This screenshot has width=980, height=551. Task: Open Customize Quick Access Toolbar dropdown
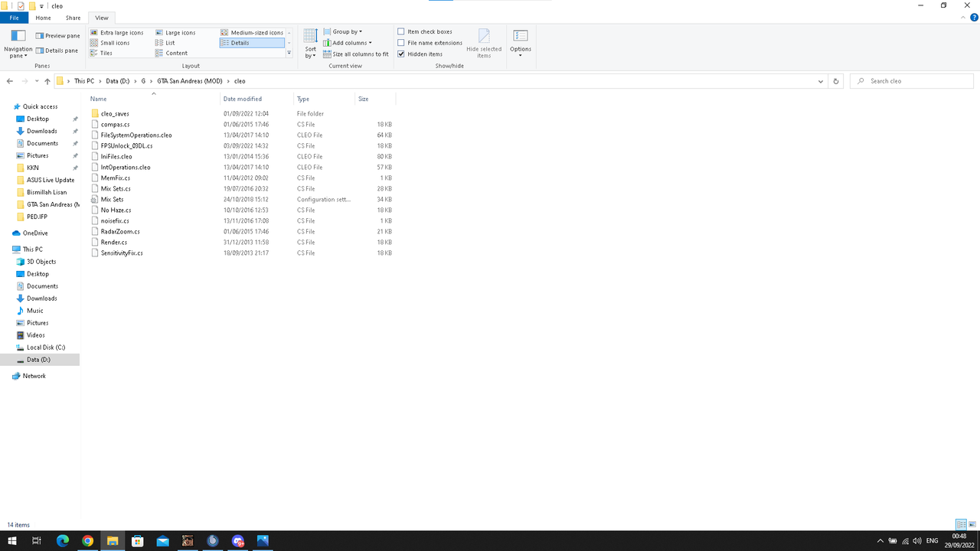(x=42, y=5)
